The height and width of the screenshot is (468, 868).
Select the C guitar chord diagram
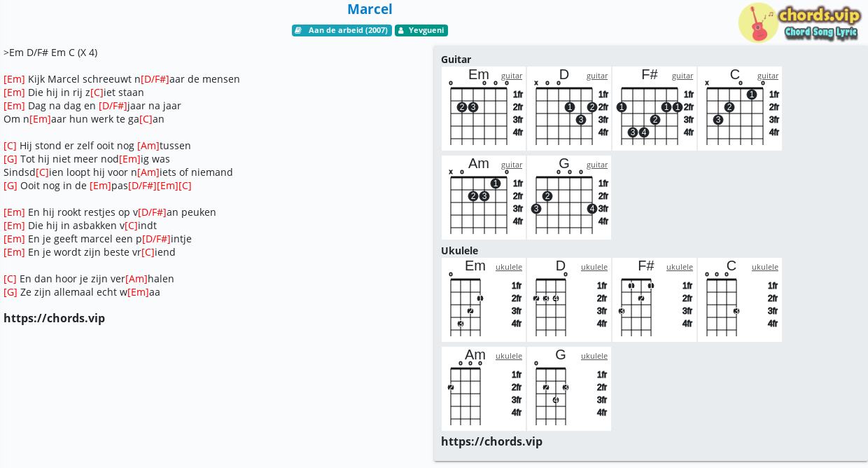click(x=740, y=109)
